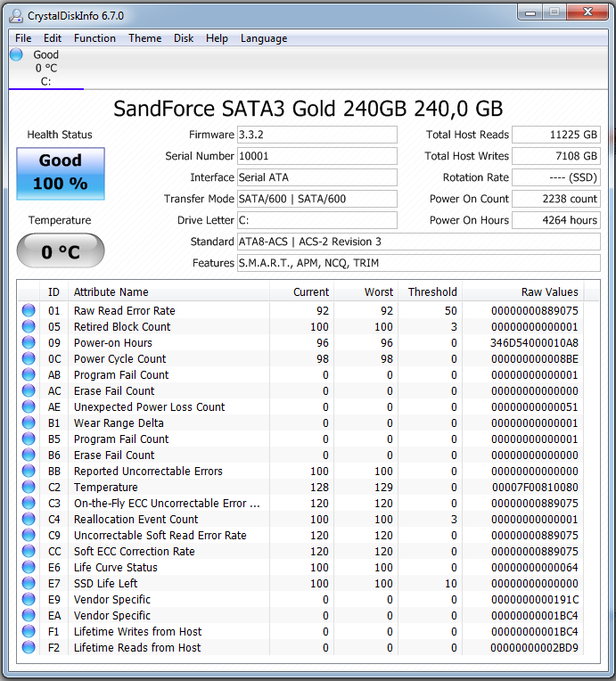
Task: Click status icon for Reallocation Event Count
Action: [29, 519]
